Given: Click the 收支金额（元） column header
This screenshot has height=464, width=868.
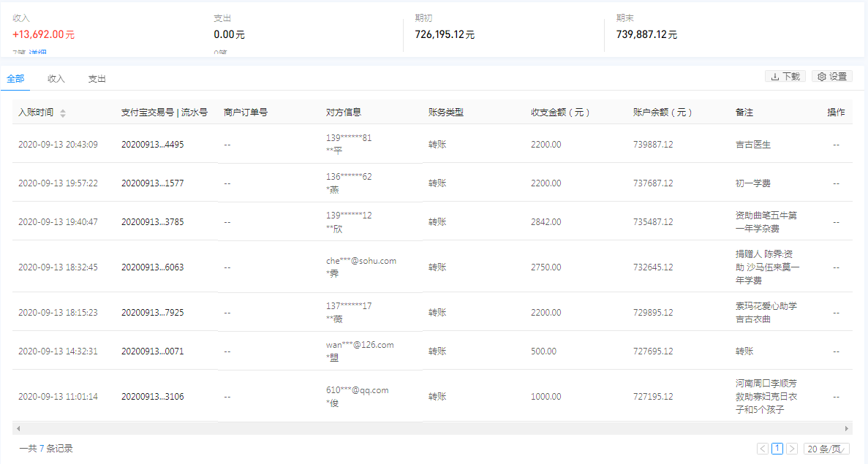Looking at the screenshot, I should point(560,113).
